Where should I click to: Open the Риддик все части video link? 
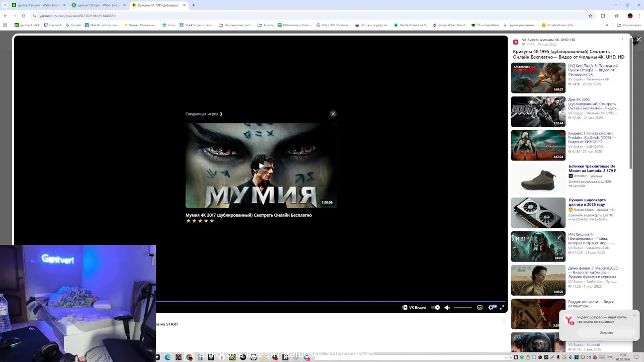(x=591, y=304)
